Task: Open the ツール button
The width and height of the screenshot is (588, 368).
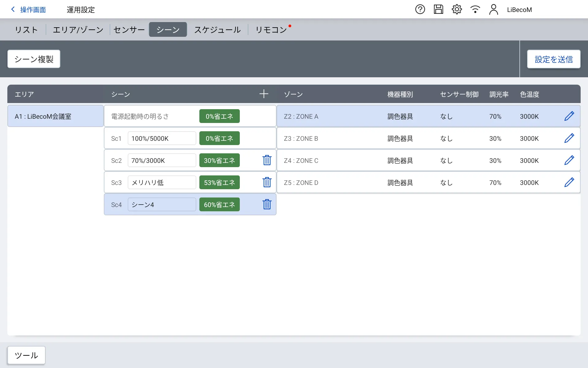Action: pos(26,355)
